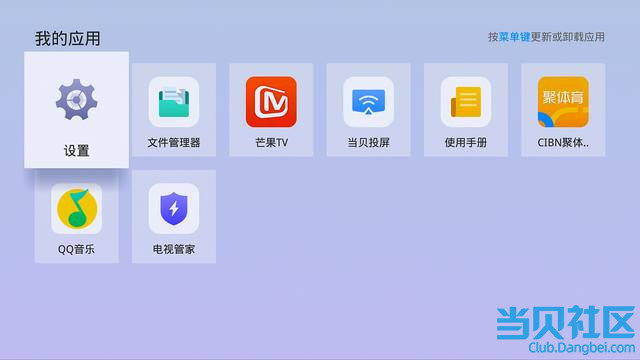640x360 pixels.
Task: Select the 当贝投屏 label
Action: pos(369,142)
